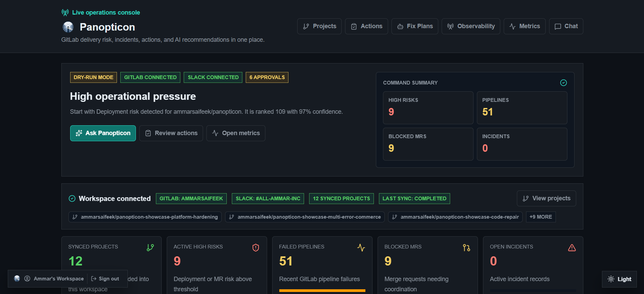Open the Pipelines summary tile
This screenshot has height=294, width=644.
[x=522, y=108]
